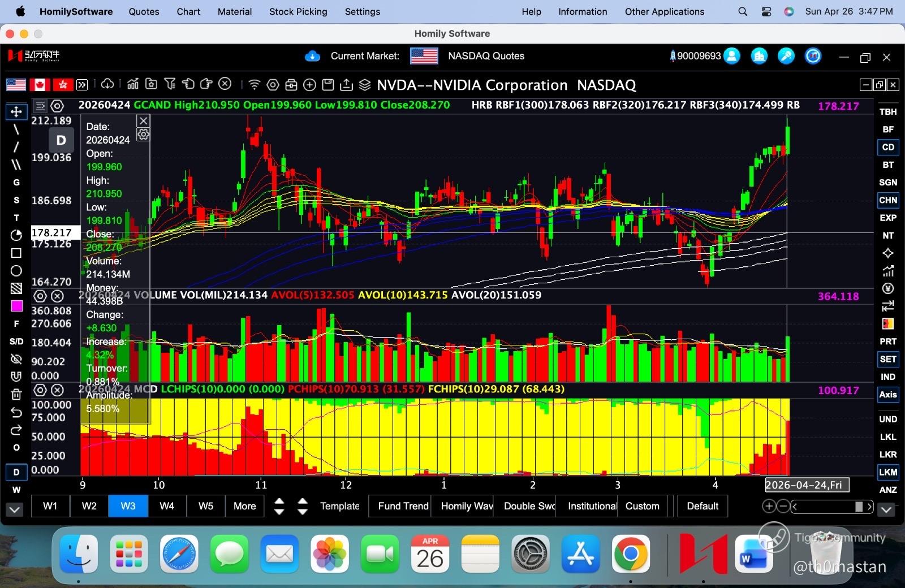Click the Wi-Fi signal toolbar icon
Image resolution: width=905 pixels, height=588 pixels.
pos(255,85)
